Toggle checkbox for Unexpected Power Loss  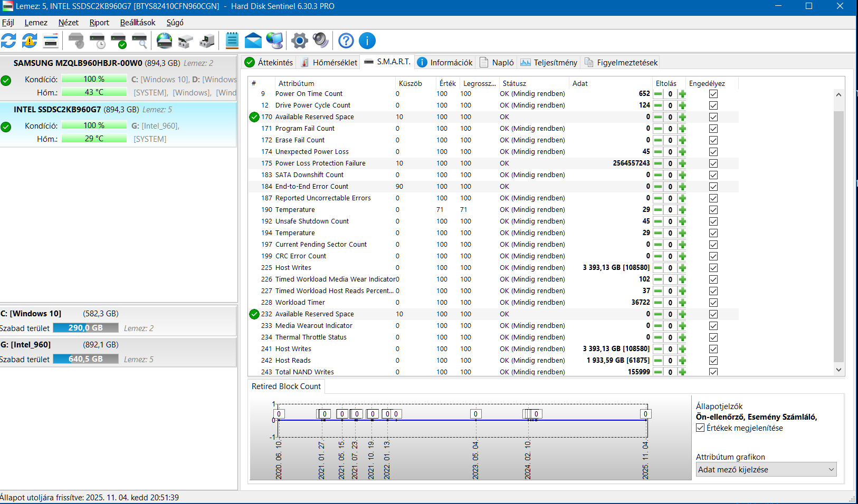(713, 152)
